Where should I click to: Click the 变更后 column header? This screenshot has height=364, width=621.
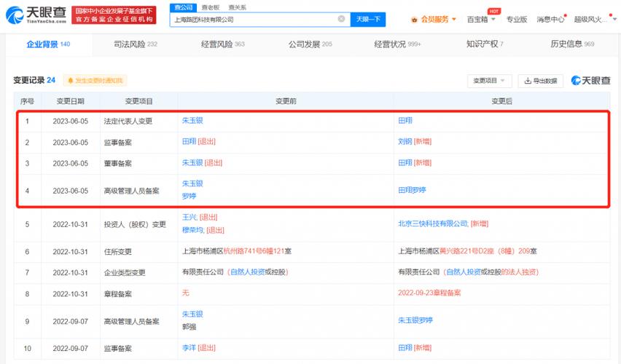[501, 101]
